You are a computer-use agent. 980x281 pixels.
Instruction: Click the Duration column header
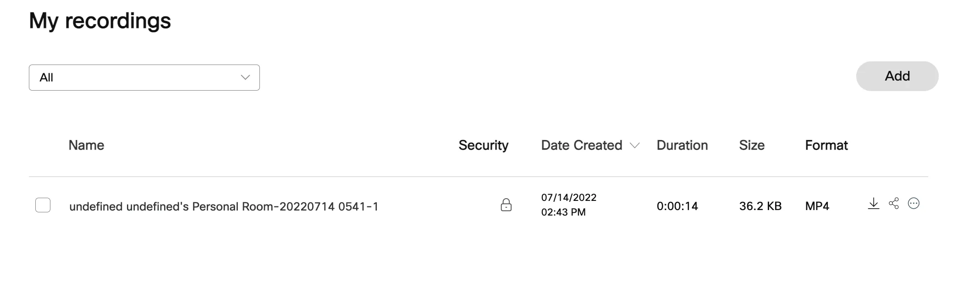click(x=682, y=146)
